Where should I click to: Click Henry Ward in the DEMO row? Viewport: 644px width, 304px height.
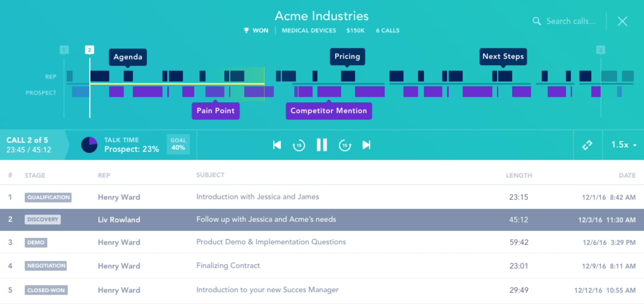(x=119, y=242)
